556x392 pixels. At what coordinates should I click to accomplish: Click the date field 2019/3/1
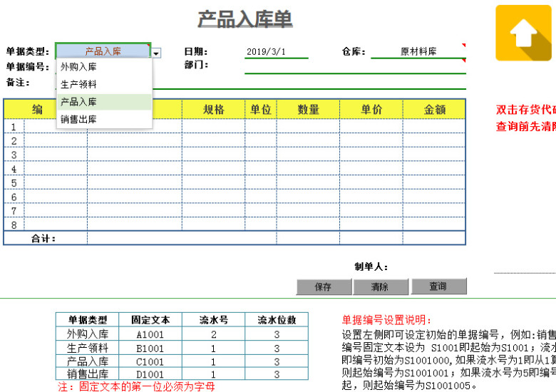coord(277,52)
